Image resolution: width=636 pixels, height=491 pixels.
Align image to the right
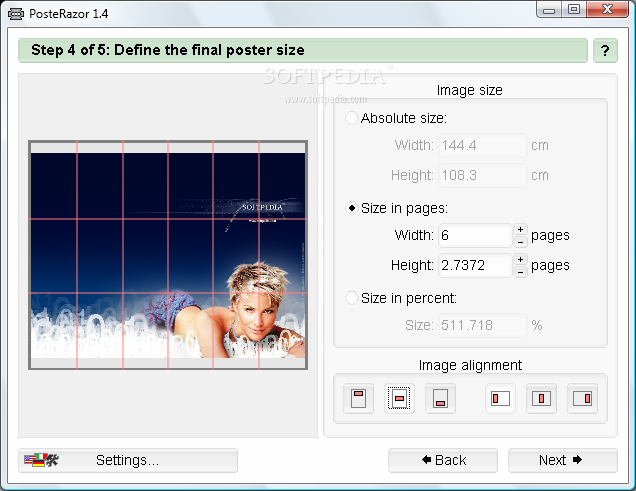click(582, 399)
